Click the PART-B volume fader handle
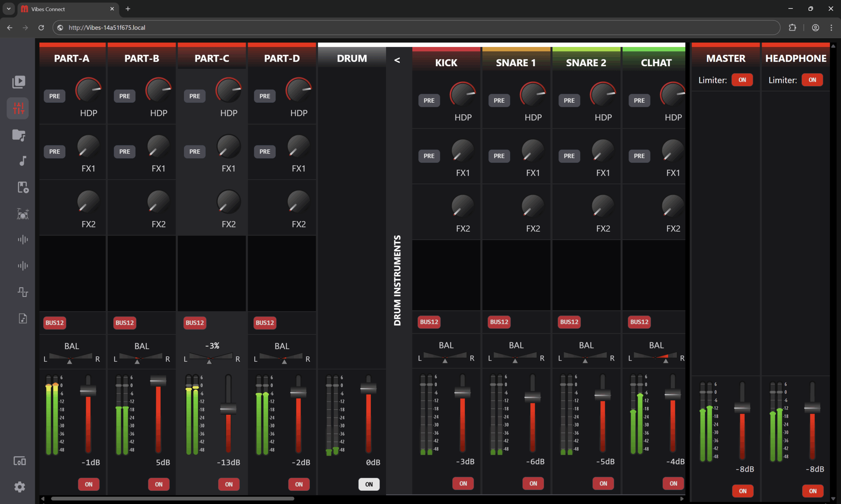This screenshot has height=504, width=841. tap(158, 380)
